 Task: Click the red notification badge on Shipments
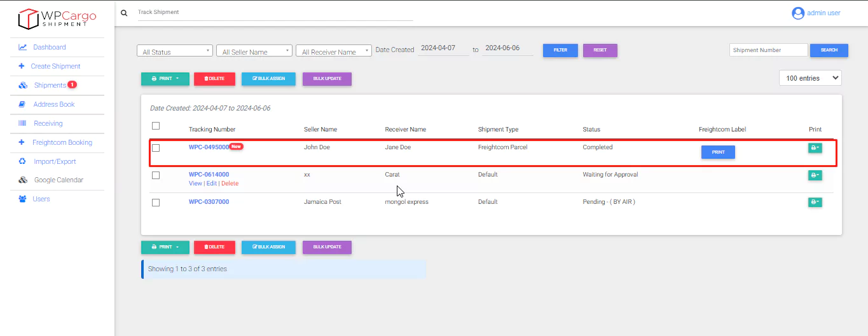72,84
